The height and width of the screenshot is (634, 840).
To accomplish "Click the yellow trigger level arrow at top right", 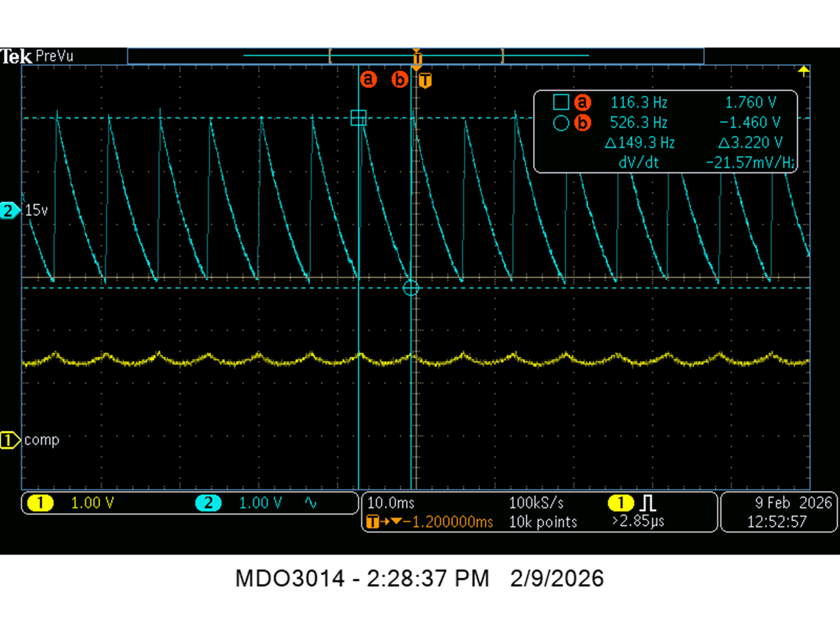I will click(x=803, y=70).
